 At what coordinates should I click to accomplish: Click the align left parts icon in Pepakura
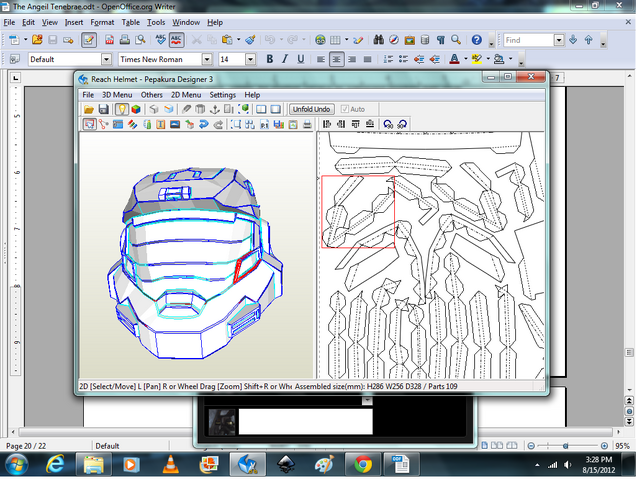coord(327,124)
